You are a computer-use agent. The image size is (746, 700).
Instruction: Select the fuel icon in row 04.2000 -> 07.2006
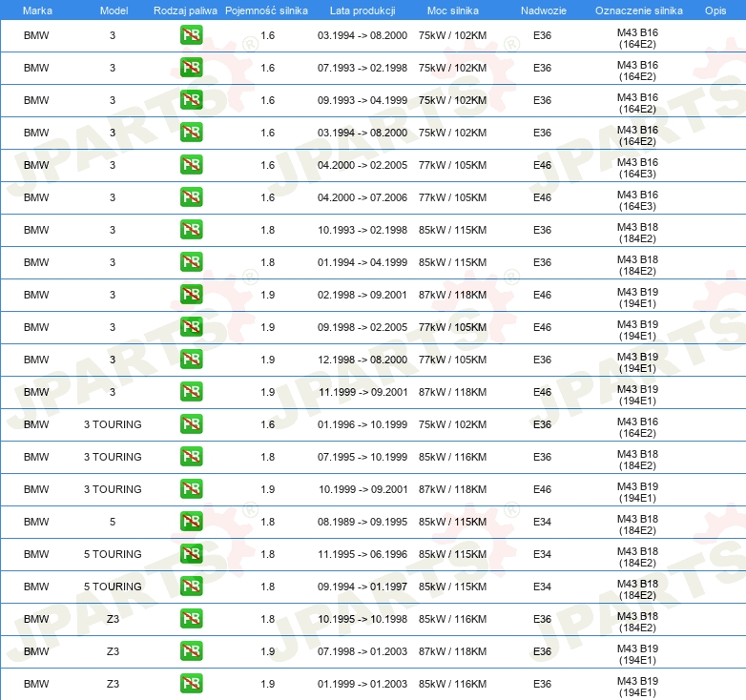[x=191, y=196]
